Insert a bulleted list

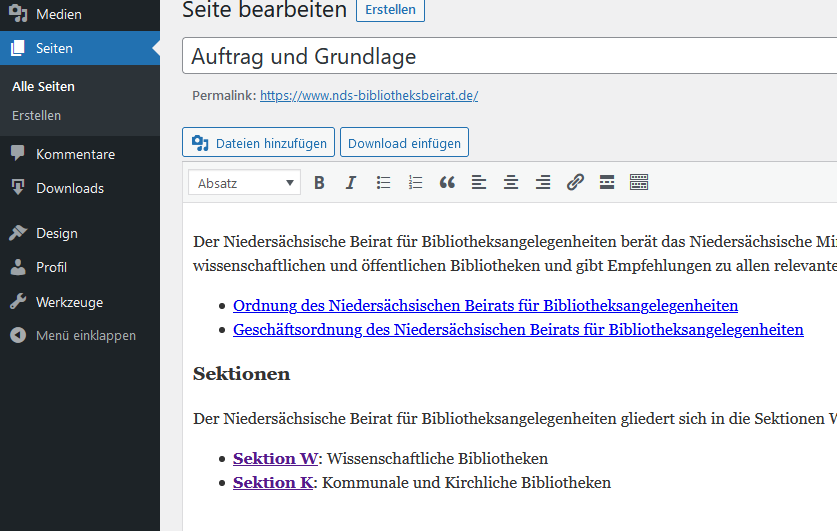coord(383,182)
